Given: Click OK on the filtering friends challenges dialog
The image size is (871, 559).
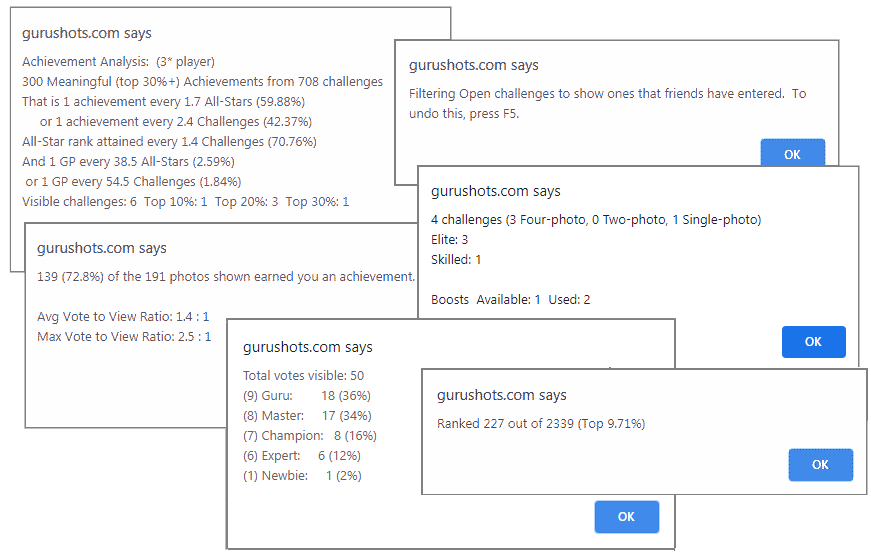Looking at the screenshot, I should tap(793, 153).
